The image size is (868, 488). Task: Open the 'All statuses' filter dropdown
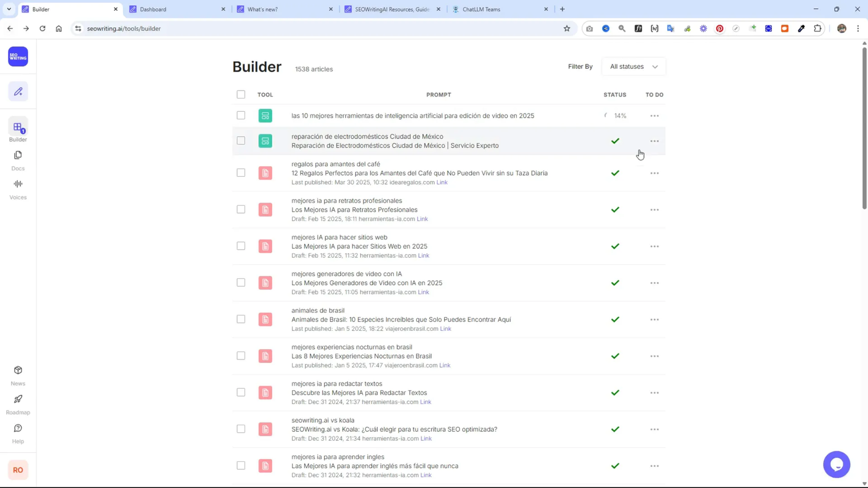[633, 66]
